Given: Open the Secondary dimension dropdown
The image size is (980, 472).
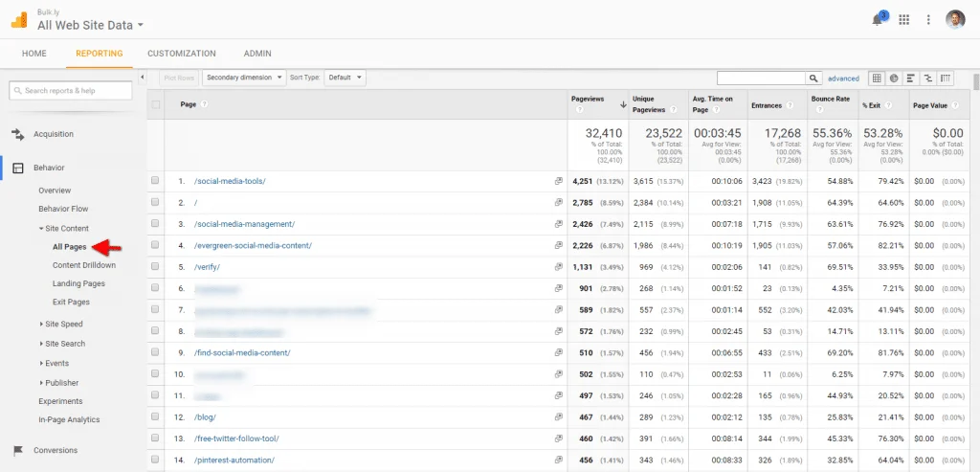Looking at the screenshot, I should (243, 78).
